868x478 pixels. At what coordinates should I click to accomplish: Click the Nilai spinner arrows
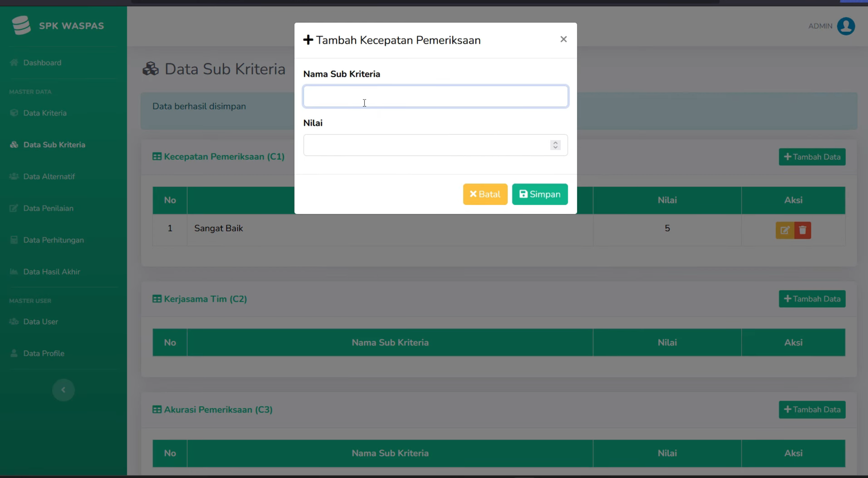pyautogui.click(x=555, y=145)
